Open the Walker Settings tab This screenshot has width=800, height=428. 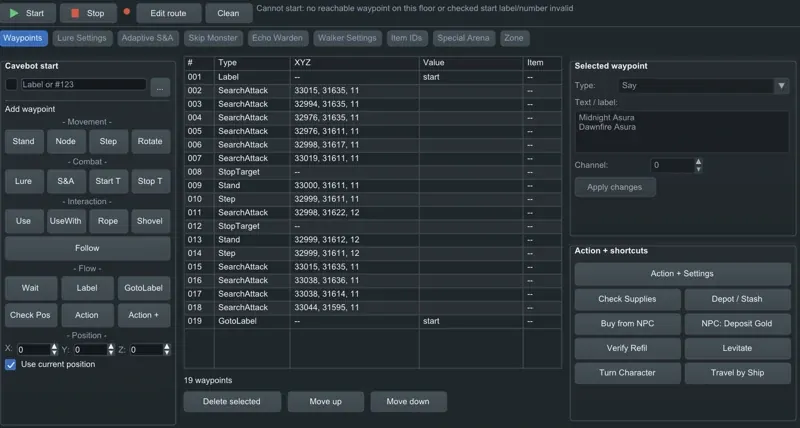(x=347, y=38)
